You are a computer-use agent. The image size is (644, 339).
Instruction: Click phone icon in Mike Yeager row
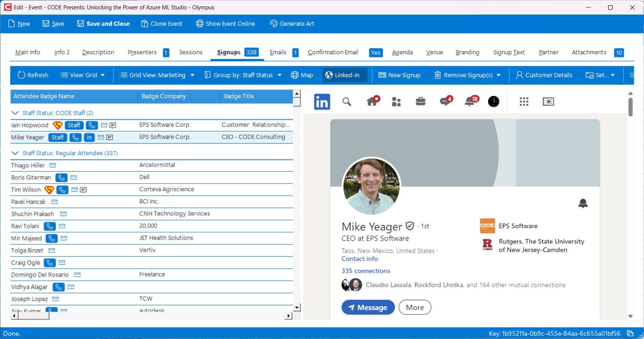click(x=75, y=138)
